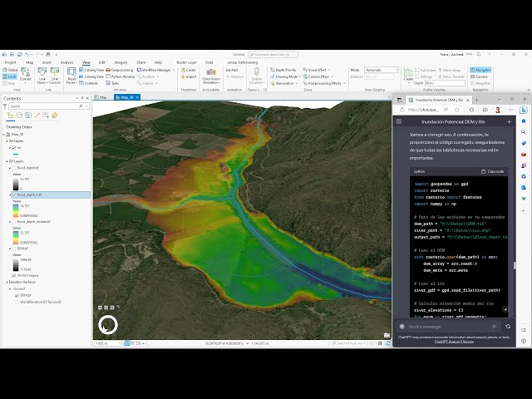Collapse the 2D Layers group
The height and width of the screenshot is (399, 532).
click(x=7, y=161)
